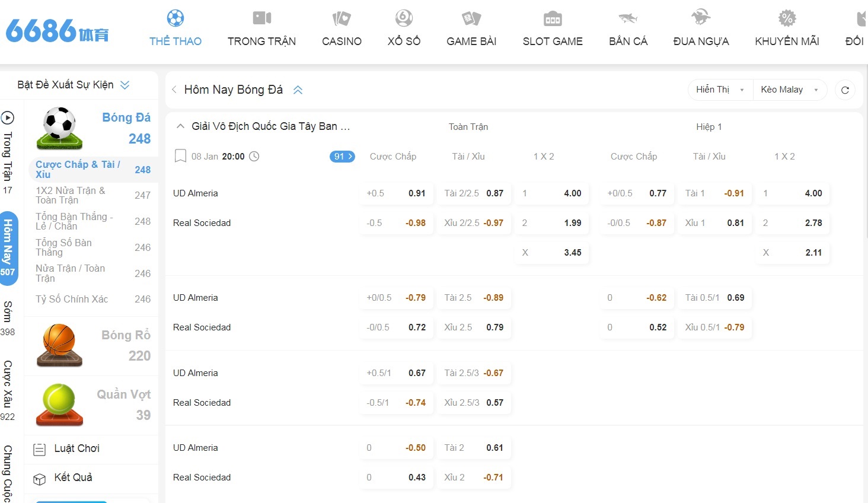Image resolution: width=868 pixels, height=503 pixels.
Task: Bet +0.5/1 handicap at 0.67
Action: [x=397, y=373]
